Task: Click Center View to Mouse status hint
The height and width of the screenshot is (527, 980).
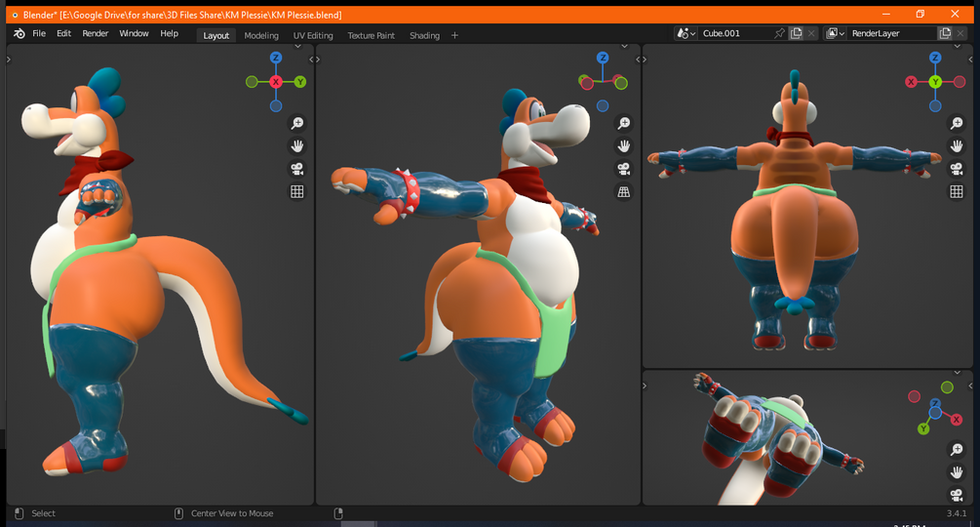Action: coord(232,513)
